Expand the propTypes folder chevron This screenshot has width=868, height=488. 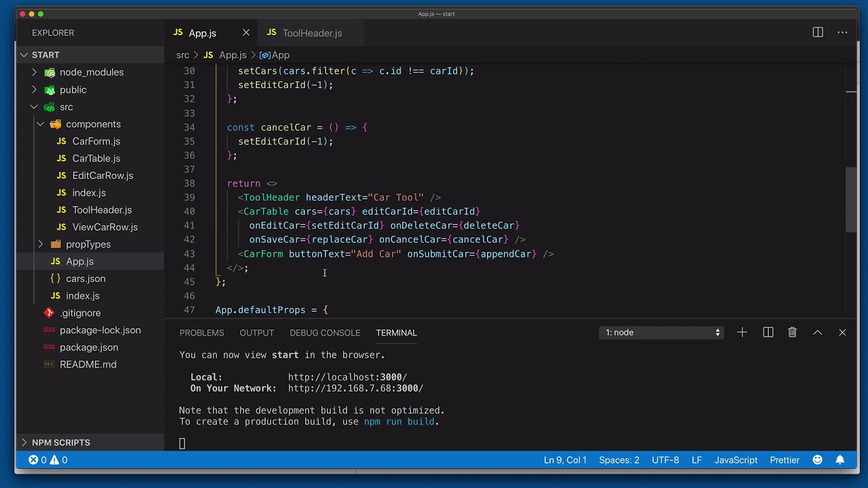(x=41, y=244)
